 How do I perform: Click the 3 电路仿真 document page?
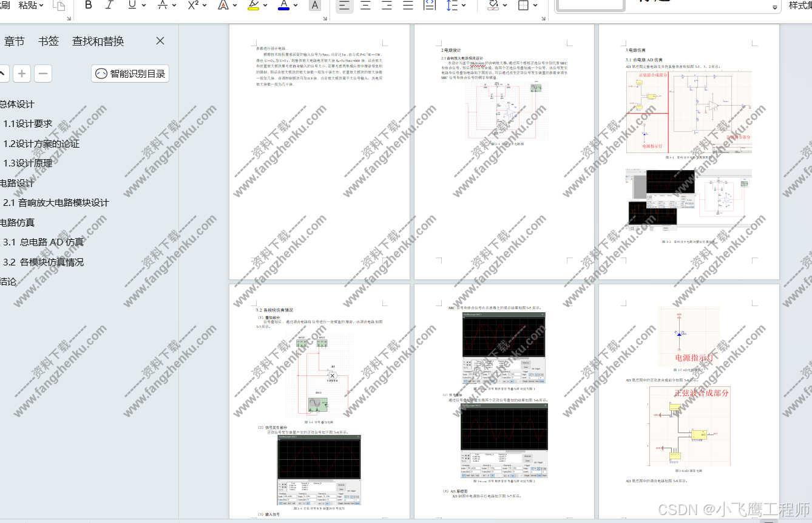tap(689, 152)
